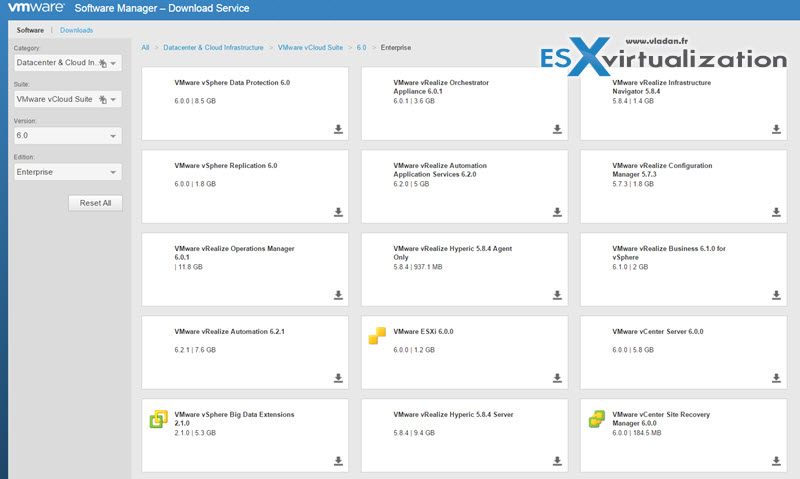Image resolution: width=800 pixels, height=479 pixels.
Task: Select VMware ESXi 6.0.0 title
Action: [x=423, y=332]
